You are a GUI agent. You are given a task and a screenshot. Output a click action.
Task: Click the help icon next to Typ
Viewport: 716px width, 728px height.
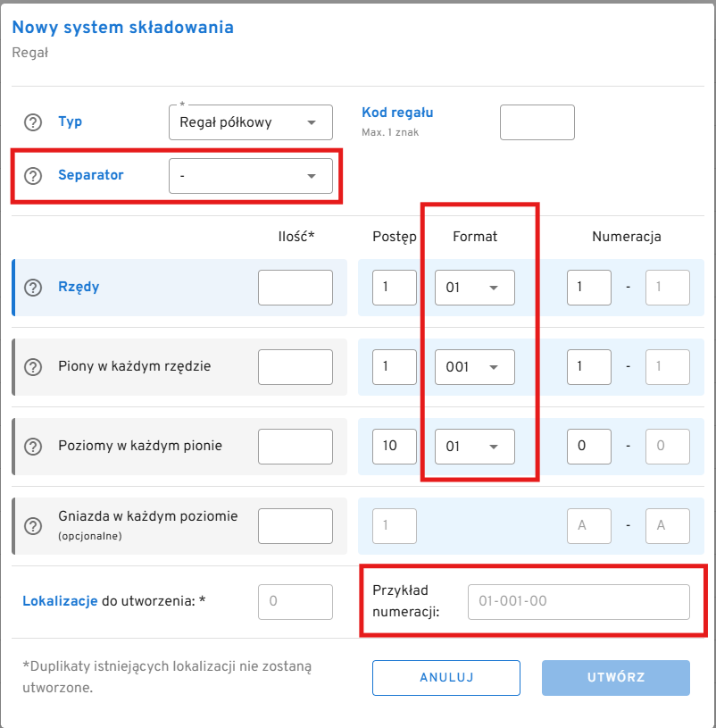point(33,122)
